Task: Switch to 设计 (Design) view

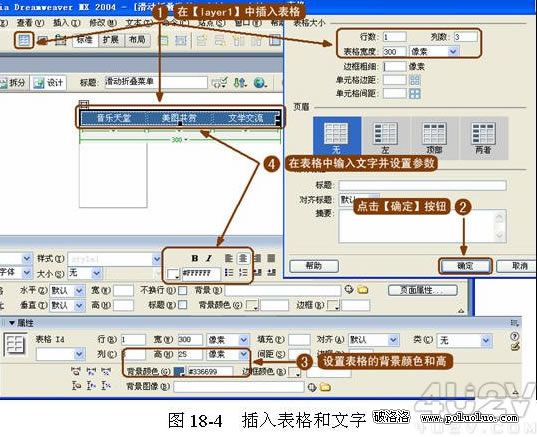Action: click(x=48, y=83)
